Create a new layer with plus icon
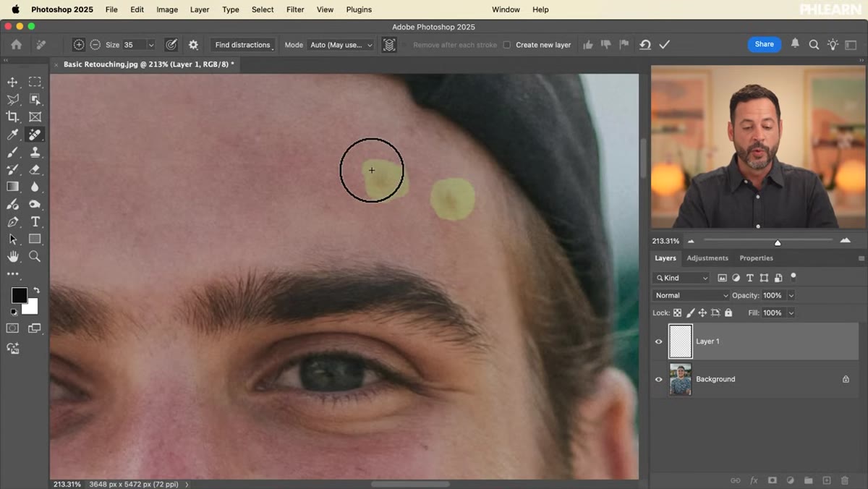The width and height of the screenshot is (868, 489). pyautogui.click(x=827, y=480)
